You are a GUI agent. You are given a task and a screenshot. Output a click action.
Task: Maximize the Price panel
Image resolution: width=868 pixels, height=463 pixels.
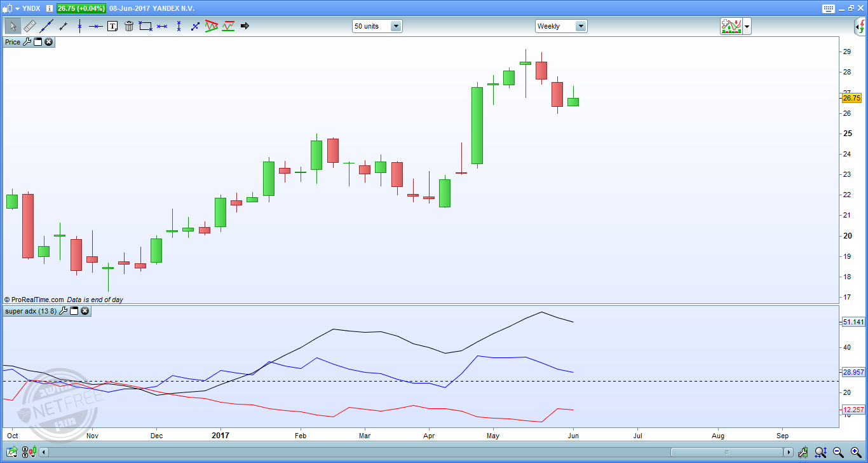point(37,42)
